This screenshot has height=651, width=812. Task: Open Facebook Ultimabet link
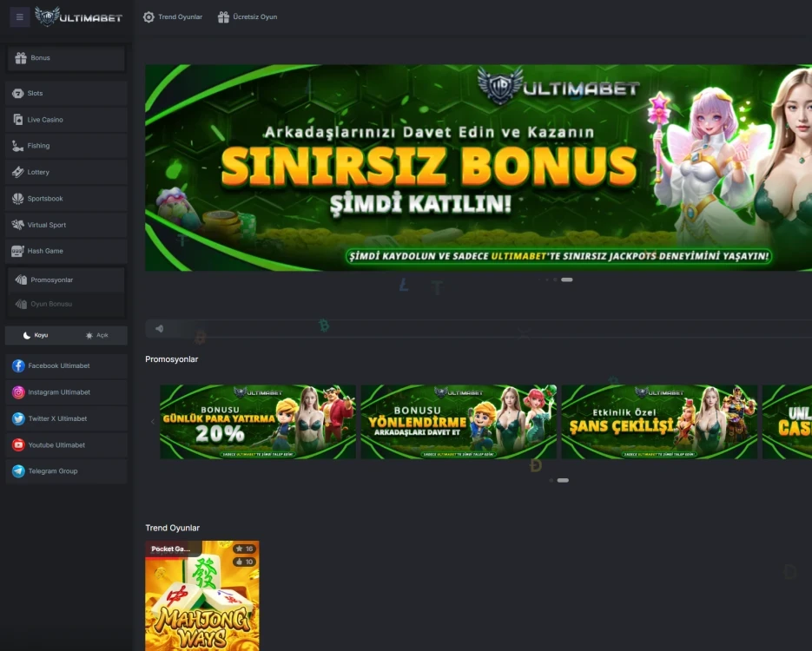[x=66, y=366]
